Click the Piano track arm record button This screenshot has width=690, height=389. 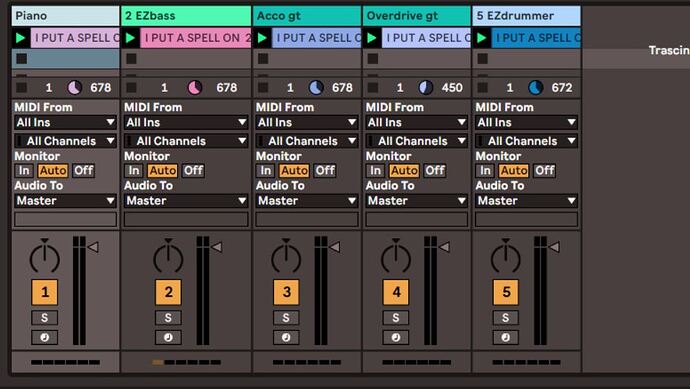click(x=44, y=338)
